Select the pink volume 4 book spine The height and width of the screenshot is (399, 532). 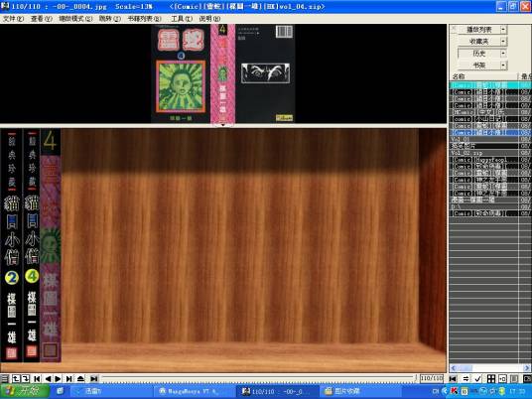(x=51, y=245)
